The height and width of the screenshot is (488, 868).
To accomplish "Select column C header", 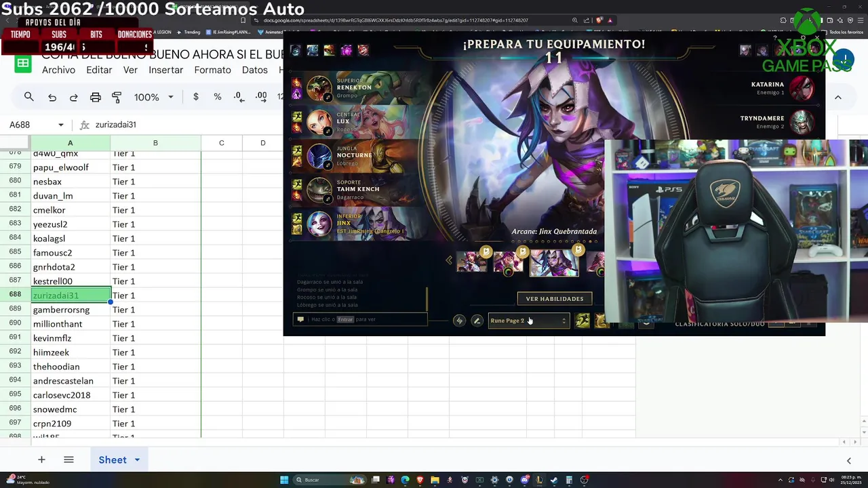I will tap(222, 143).
